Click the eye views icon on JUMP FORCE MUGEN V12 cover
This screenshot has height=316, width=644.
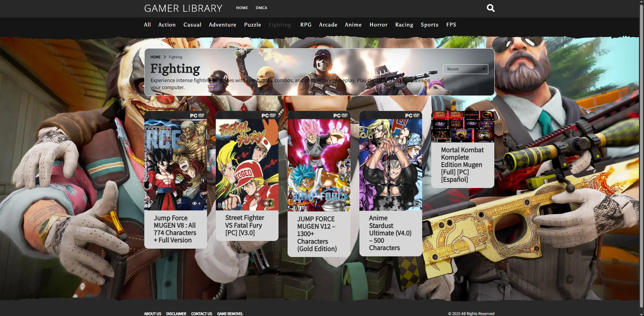pos(338,204)
